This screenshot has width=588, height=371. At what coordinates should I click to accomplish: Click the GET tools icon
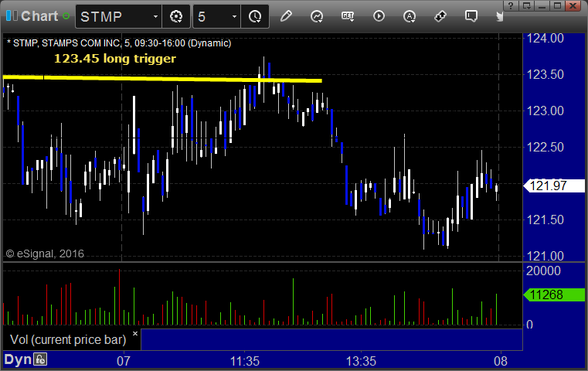tap(348, 16)
